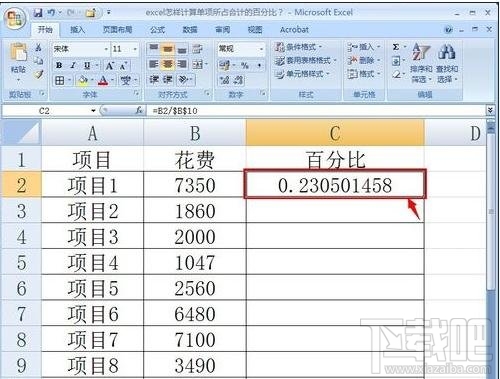
Task: Toggle wrap text
Action: pos(197,49)
